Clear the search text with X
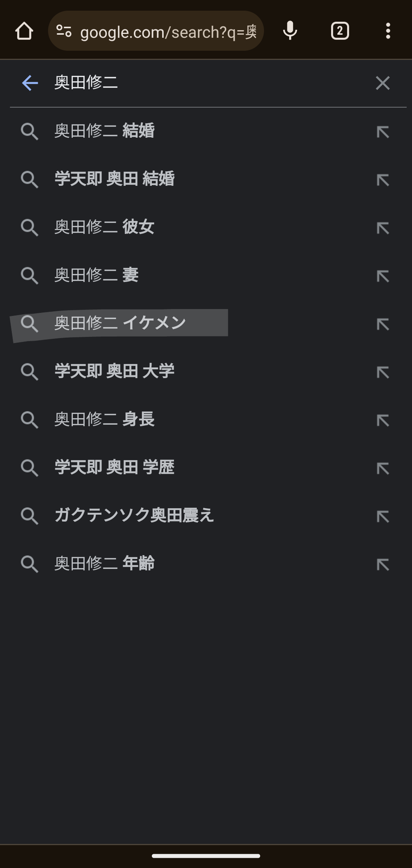The height and width of the screenshot is (868, 412). coord(383,83)
